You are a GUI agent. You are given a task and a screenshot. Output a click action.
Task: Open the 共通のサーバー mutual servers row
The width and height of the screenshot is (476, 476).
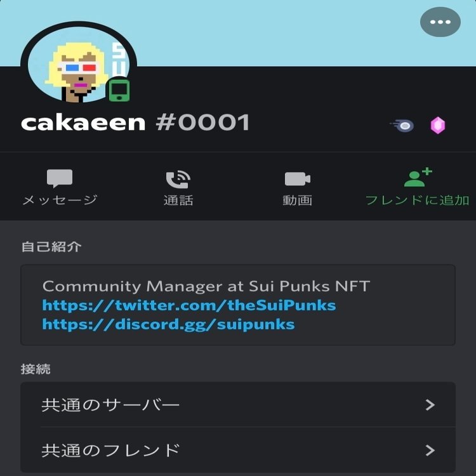(x=238, y=405)
